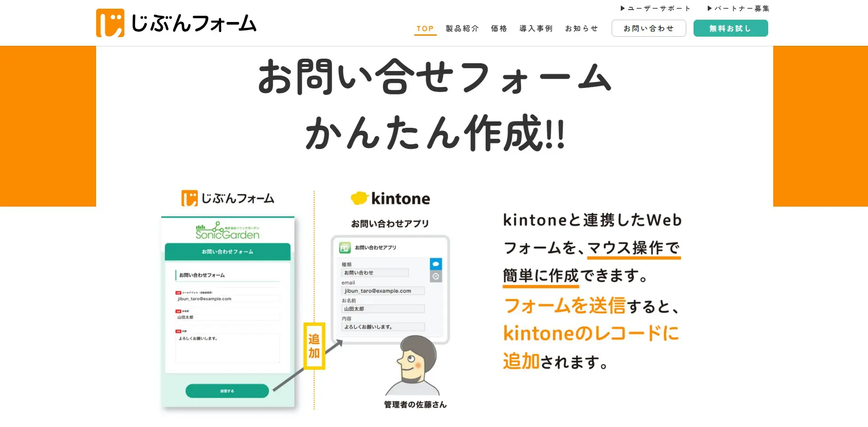The height and width of the screenshot is (427, 868).
Task: Open the ユーザーサポート link
Action: 655,8
